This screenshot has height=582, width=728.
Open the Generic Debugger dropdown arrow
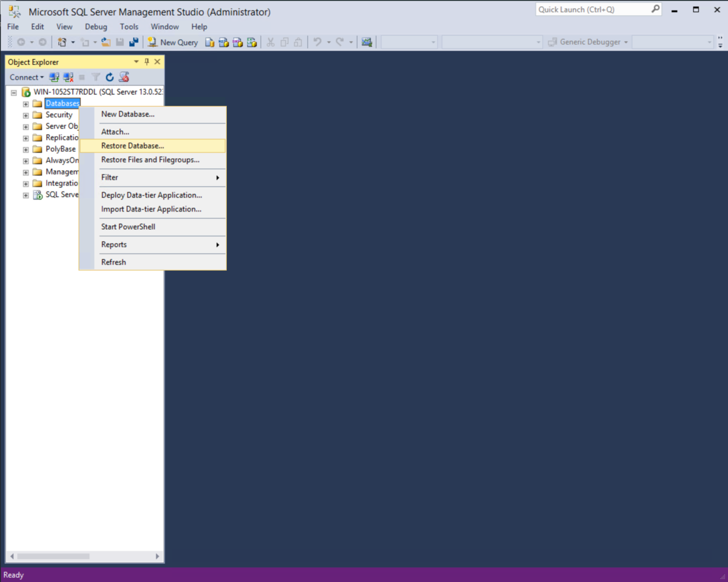click(625, 42)
